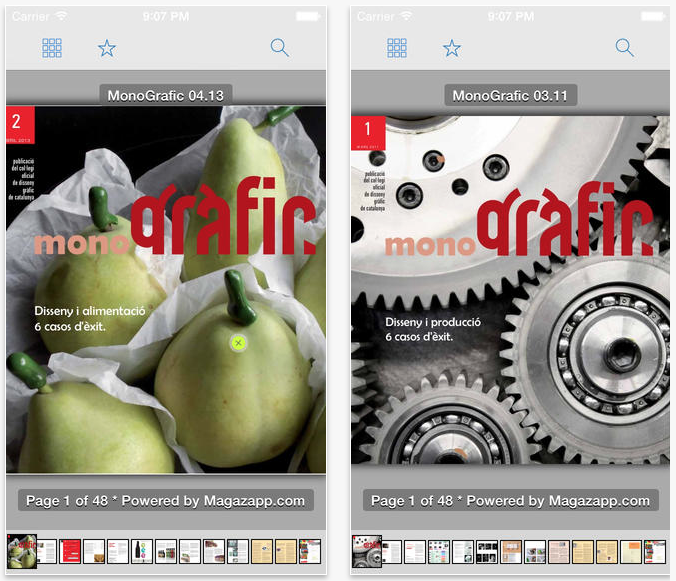
Task: Select the pears cover thumbnail in page strip
Action: [x=22, y=551]
